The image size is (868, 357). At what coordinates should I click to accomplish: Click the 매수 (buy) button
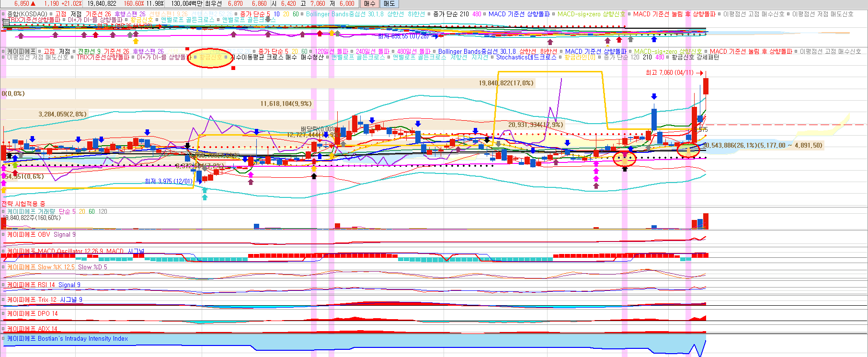pyautogui.click(x=369, y=4)
